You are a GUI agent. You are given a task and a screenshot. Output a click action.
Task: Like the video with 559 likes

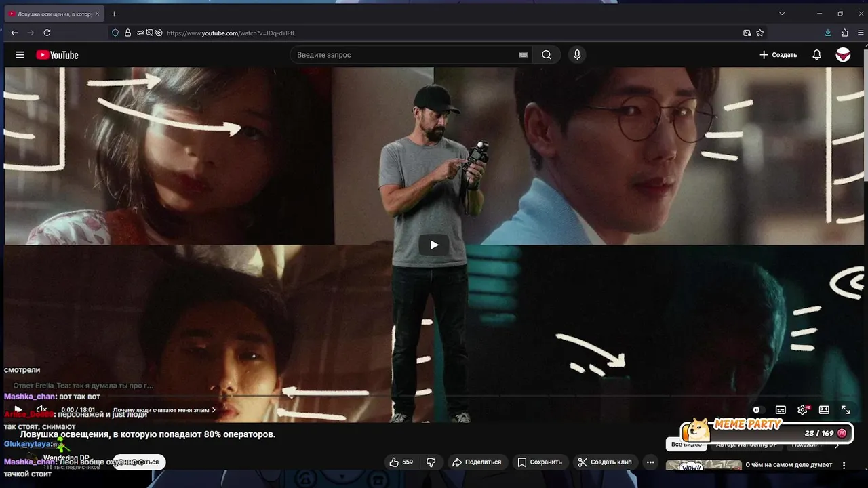pyautogui.click(x=401, y=462)
